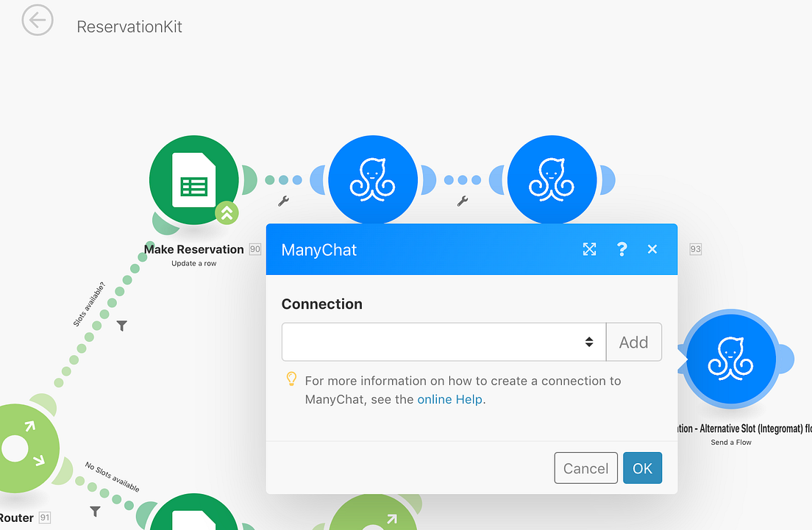Click the Router label text
The height and width of the screenshot is (530, 812).
(x=17, y=518)
